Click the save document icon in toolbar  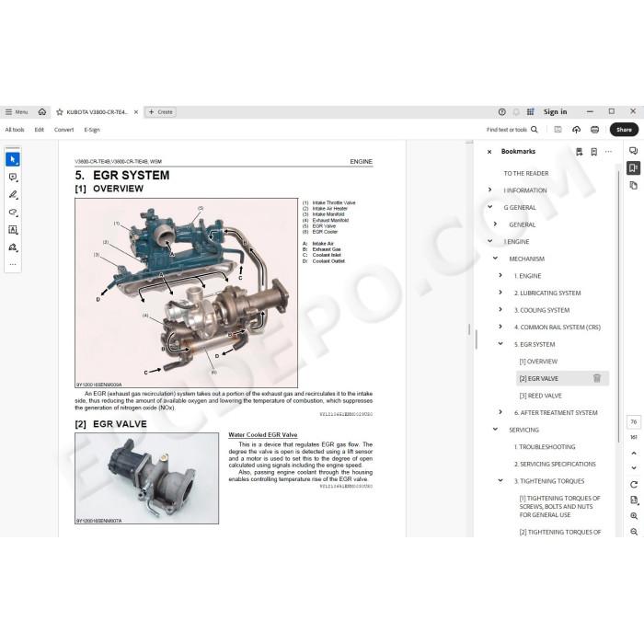click(558, 130)
